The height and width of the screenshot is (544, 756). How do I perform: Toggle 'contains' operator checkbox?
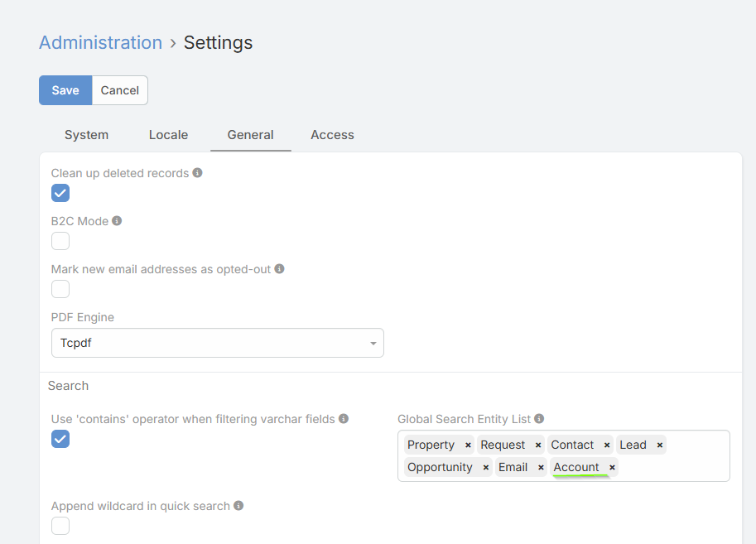point(60,439)
